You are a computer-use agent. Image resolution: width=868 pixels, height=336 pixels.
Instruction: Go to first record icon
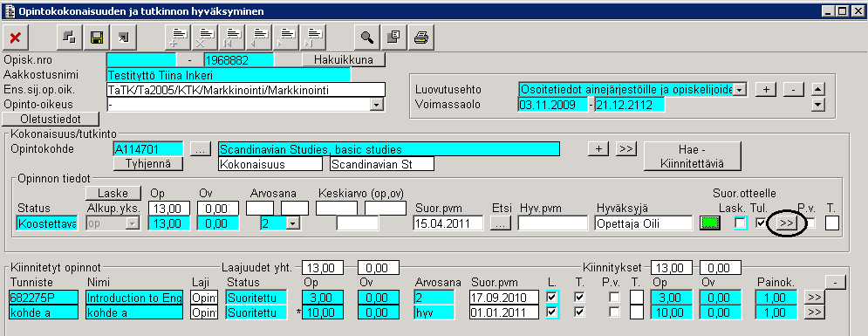pos(231,37)
